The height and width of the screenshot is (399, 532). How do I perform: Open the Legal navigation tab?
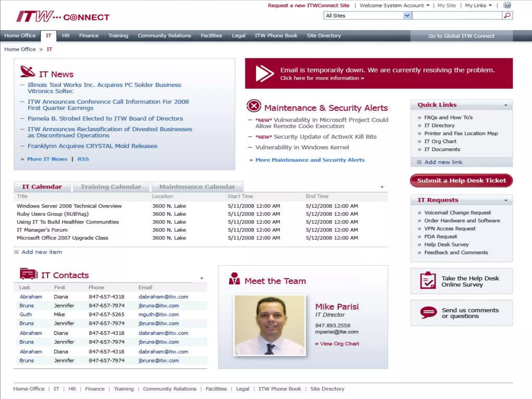[238, 36]
